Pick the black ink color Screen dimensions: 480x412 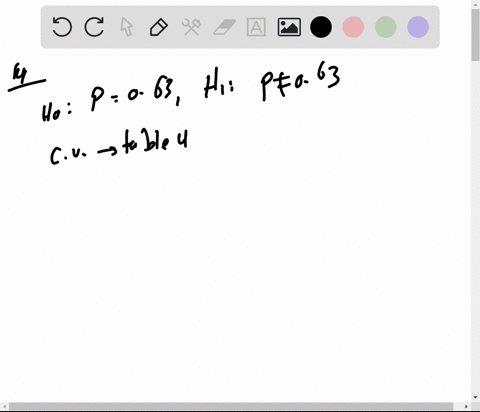pyautogui.click(x=321, y=27)
